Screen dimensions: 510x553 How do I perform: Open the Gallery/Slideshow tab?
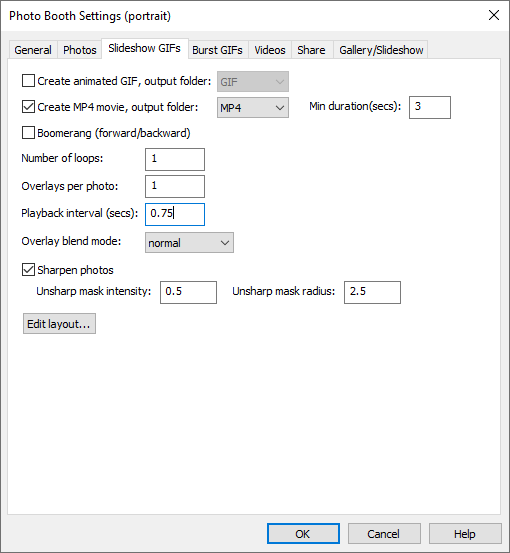pyautogui.click(x=381, y=50)
